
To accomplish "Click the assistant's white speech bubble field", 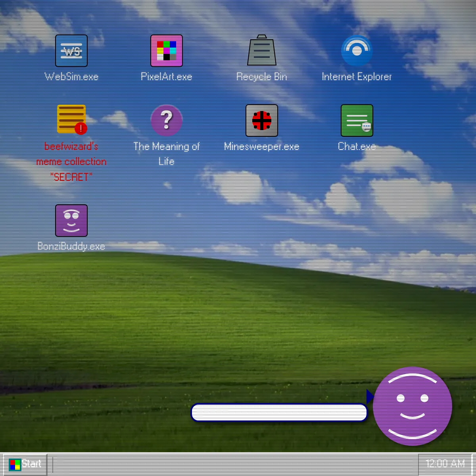I will tap(279, 413).
